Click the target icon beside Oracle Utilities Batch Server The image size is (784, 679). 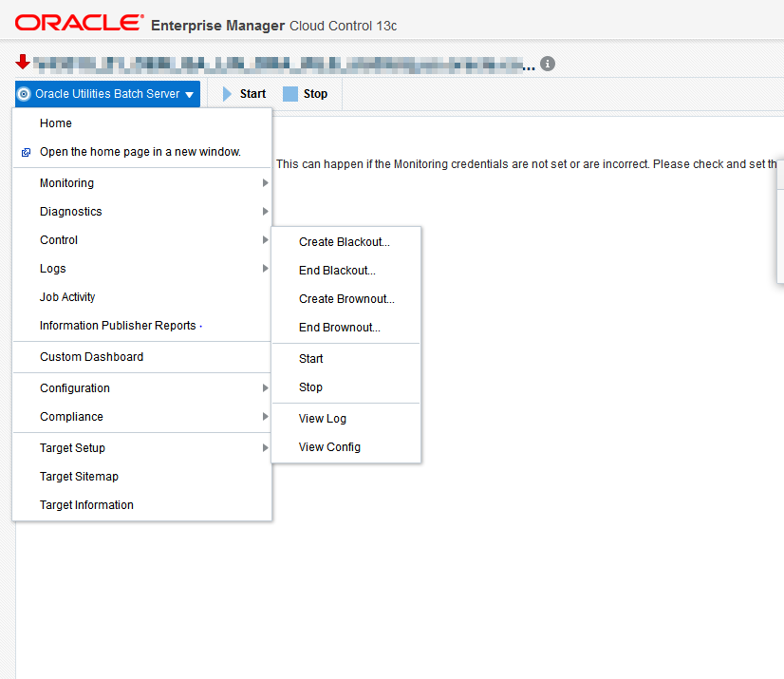pos(24,94)
